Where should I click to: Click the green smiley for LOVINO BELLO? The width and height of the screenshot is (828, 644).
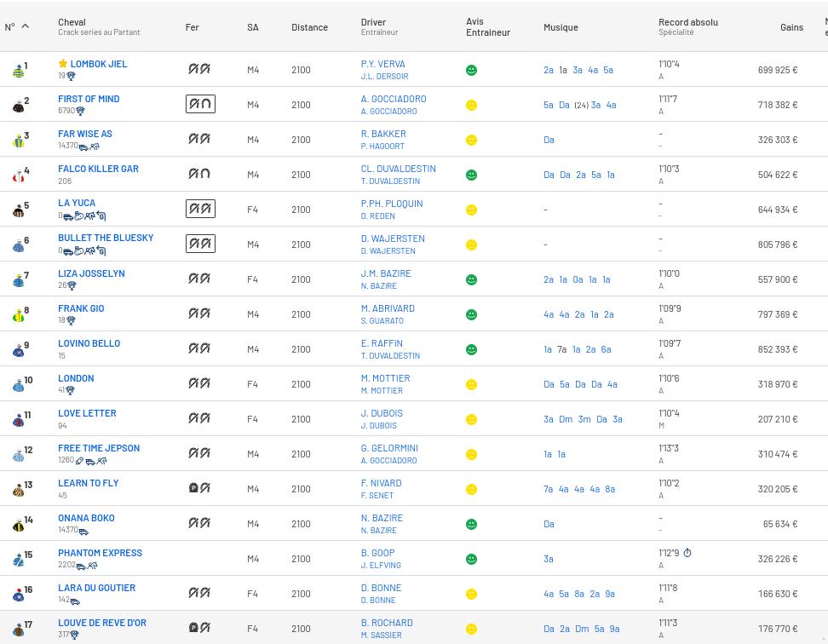coord(471,350)
